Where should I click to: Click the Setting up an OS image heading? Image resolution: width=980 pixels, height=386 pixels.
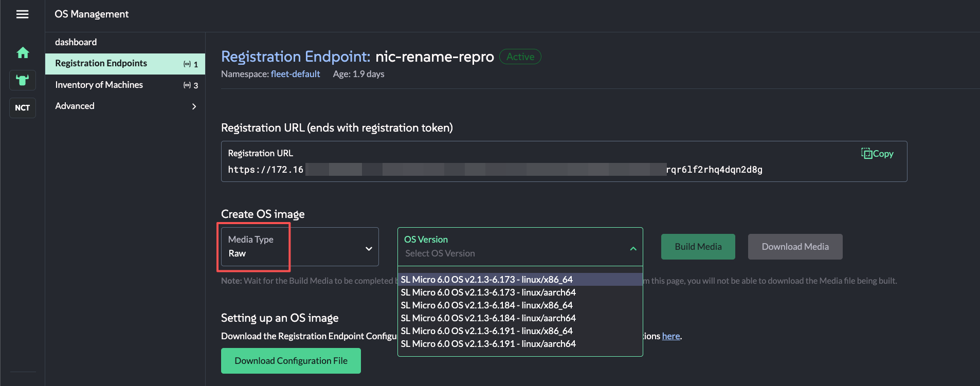pyautogui.click(x=280, y=318)
